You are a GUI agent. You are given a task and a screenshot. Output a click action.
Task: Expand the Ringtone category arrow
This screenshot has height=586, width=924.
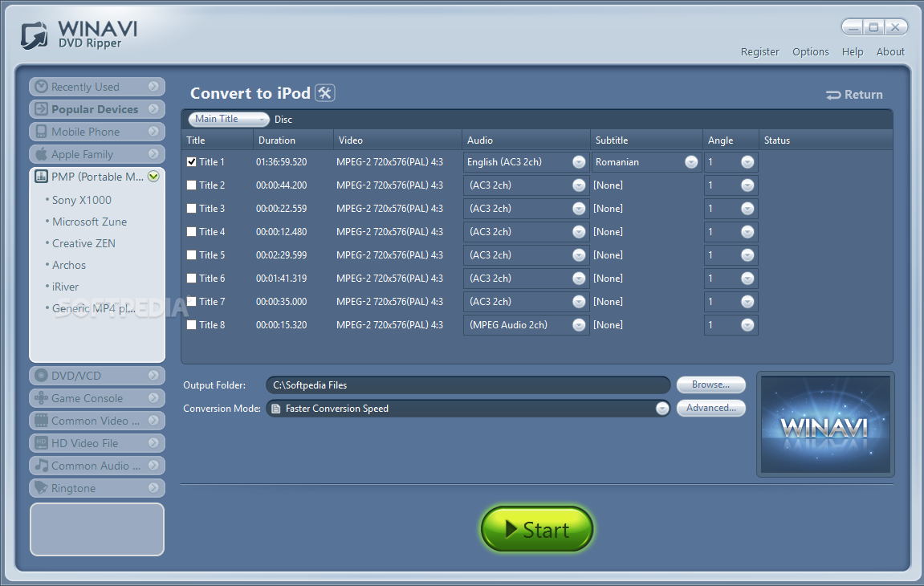tap(153, 487)
